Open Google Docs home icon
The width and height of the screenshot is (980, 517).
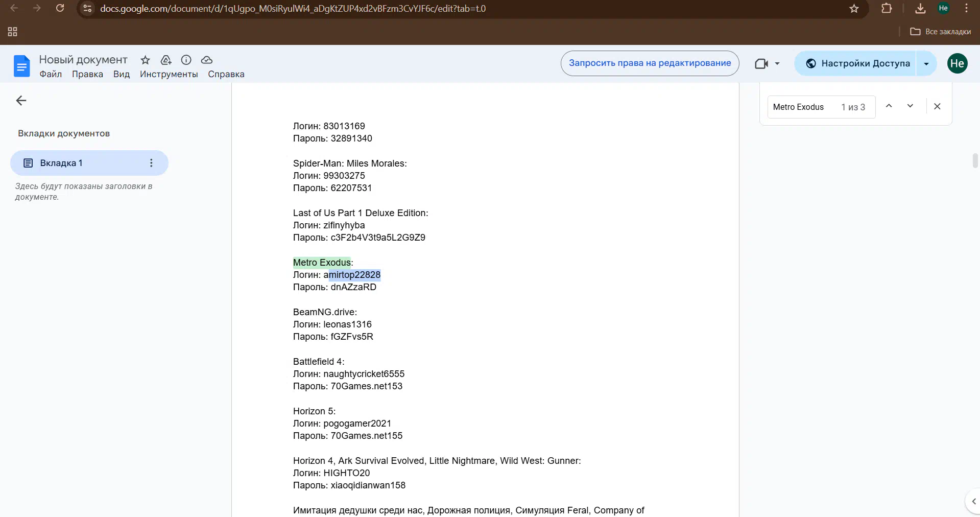pyautogui.click(x=21, y=66)
